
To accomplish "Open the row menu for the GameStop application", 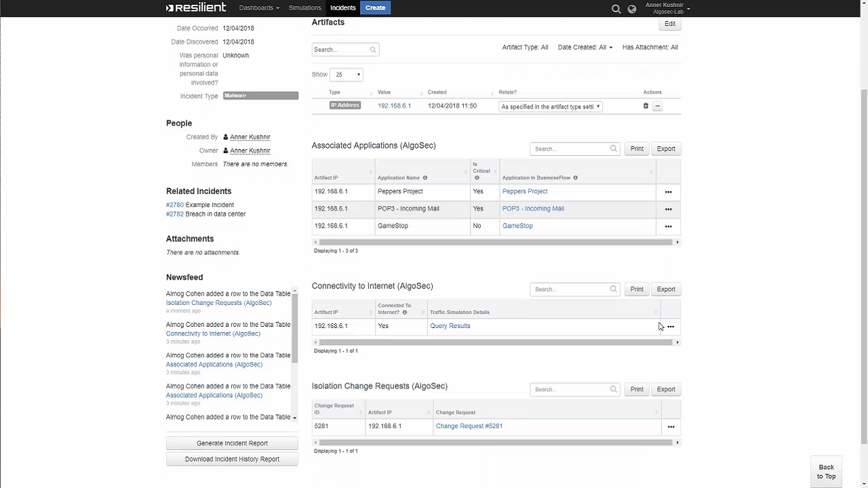I will click(668, 226).
